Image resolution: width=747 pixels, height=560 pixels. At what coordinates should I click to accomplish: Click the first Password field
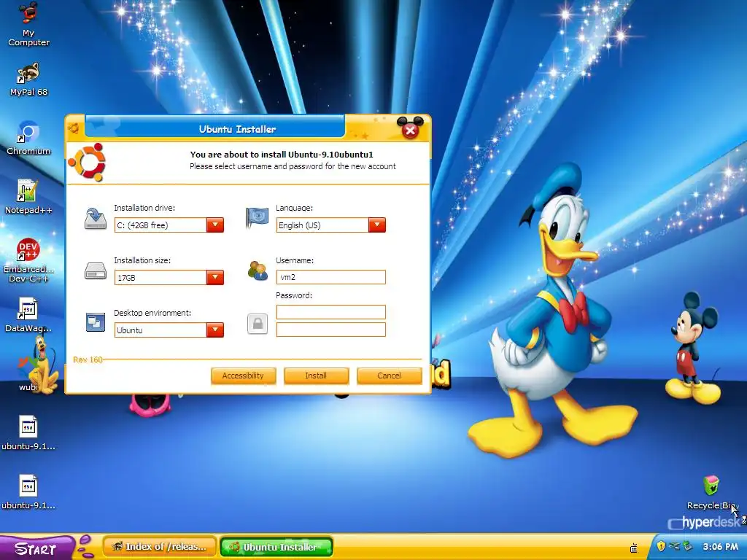pyautogui.click(x=331, y=312)
